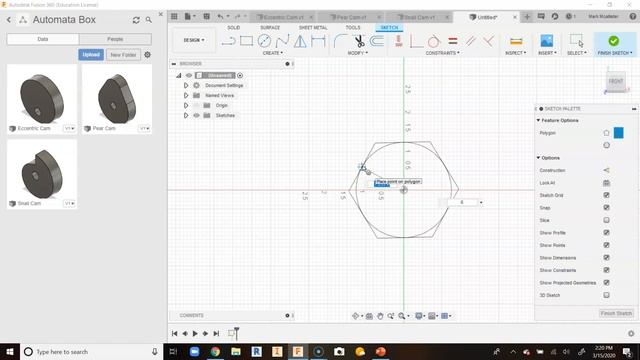
Task: Open the Design workspace dropdown
Action: click(x=194, y=40)
